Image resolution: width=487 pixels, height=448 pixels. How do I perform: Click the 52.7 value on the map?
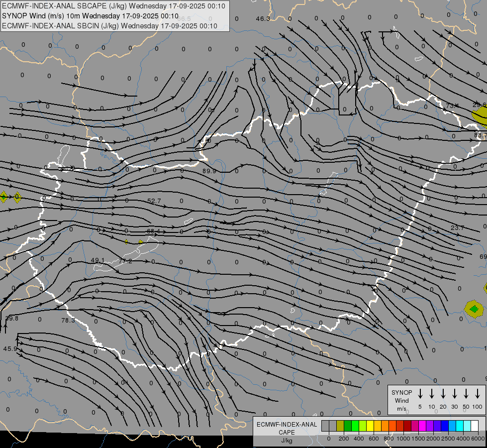click(154, 201)
